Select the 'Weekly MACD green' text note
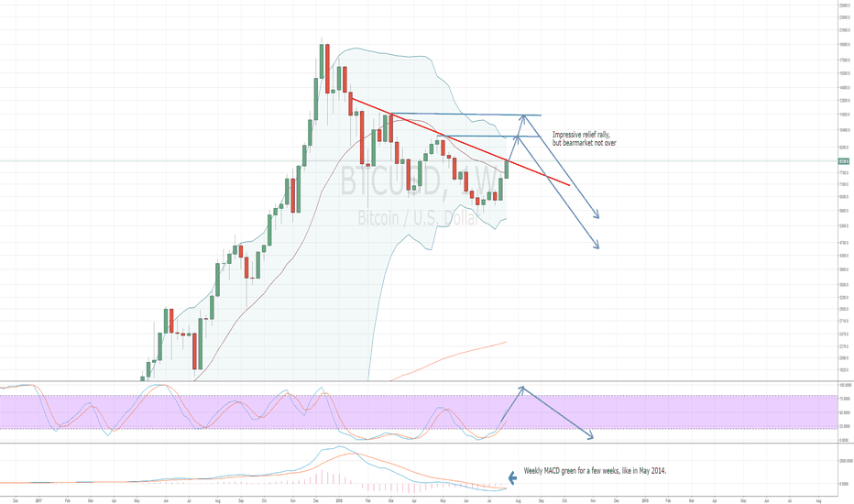Viewport: 854px width, 504px height. coord(595,470)
